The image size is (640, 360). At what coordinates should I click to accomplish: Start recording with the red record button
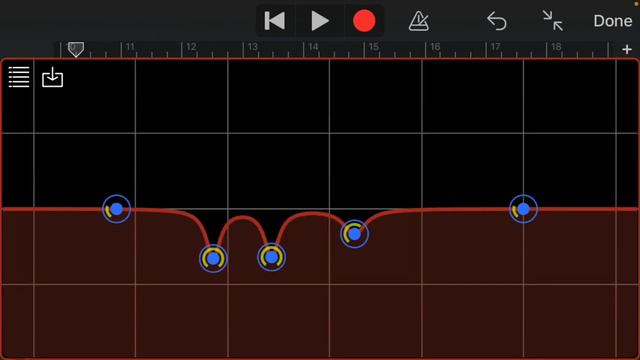coord(364,21)
